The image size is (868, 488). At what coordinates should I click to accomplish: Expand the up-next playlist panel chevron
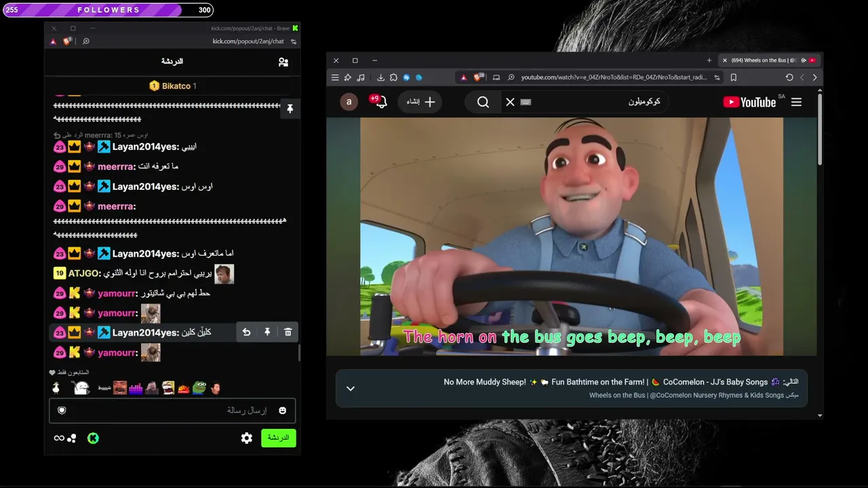click(351, 388)
